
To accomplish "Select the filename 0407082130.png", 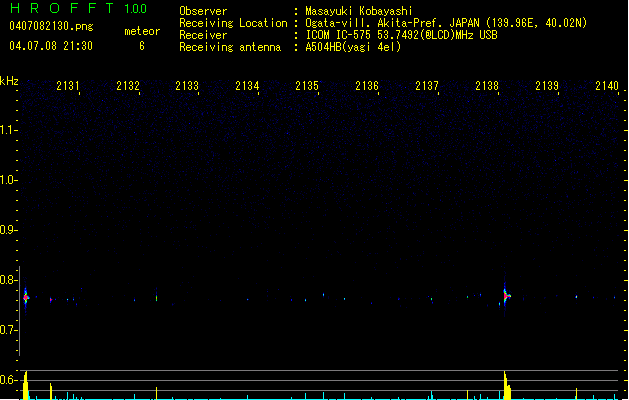I will [x=51, y=26].
